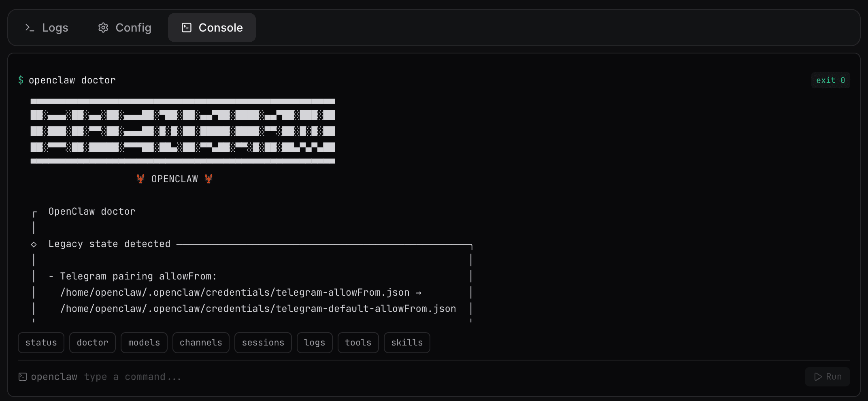Run the status command chip

point(40,342)
